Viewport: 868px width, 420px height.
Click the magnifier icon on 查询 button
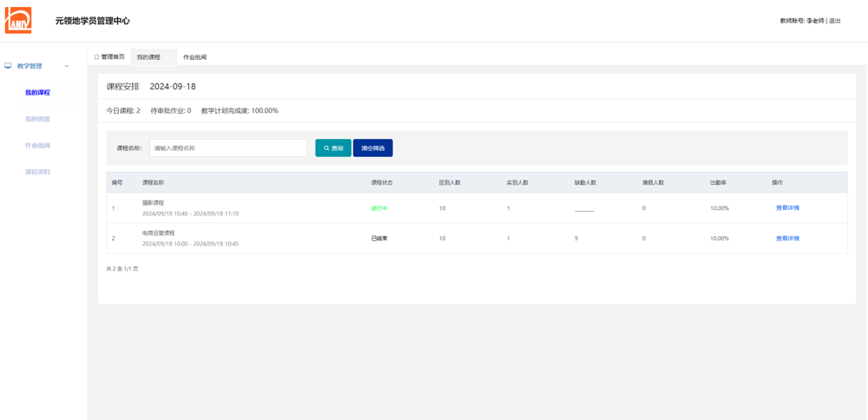(x=326, y=148)
